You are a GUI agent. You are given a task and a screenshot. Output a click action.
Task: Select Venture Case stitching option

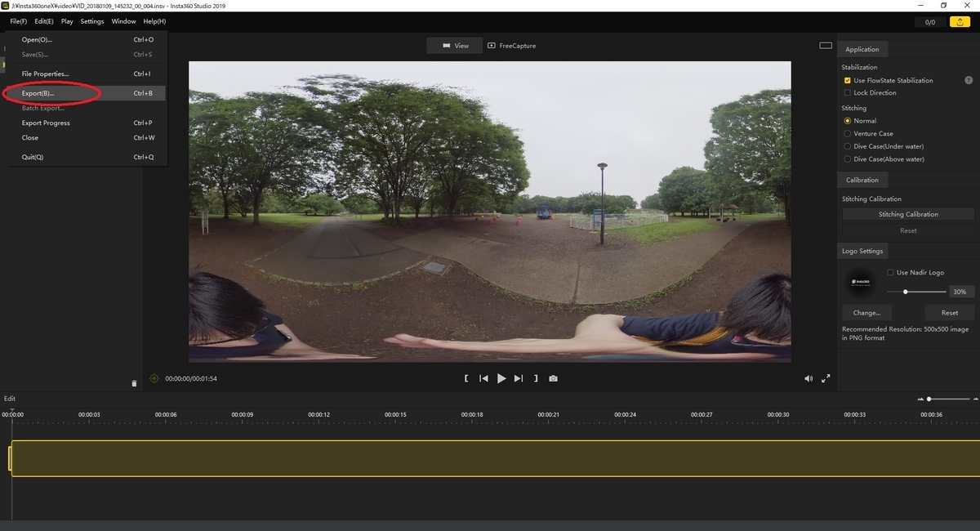[848, 133]
